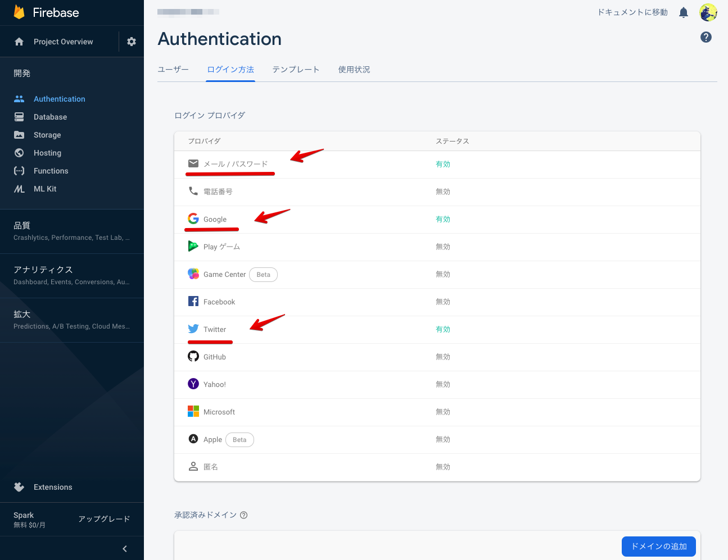Click the メール / パスワード provider label
Image resolution: width=728 pixels, height=560 pixels.
pos(236,164)
